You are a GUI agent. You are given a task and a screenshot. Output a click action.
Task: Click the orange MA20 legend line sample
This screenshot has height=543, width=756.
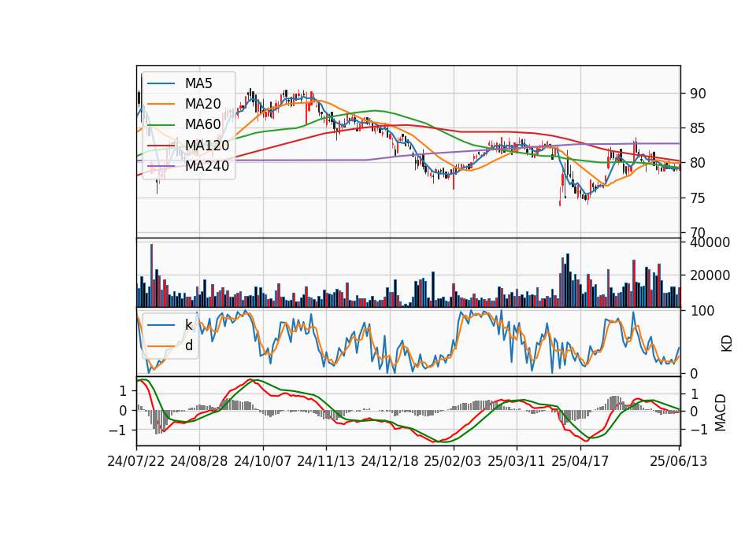pyautogui.click(x=161, y=104)
